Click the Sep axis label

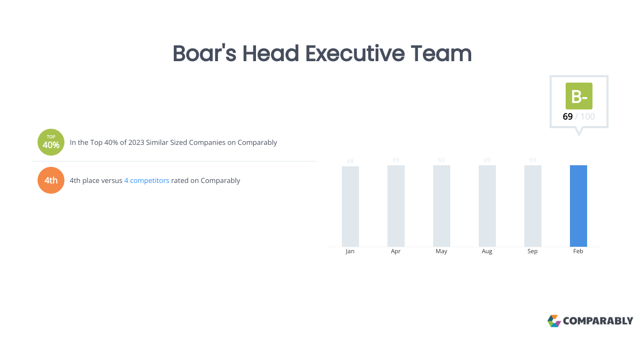click(x=532, y=251)
